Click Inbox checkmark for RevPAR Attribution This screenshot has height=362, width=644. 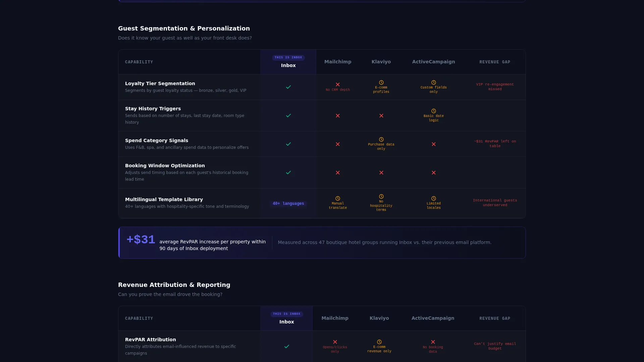[x=286, y=347]
